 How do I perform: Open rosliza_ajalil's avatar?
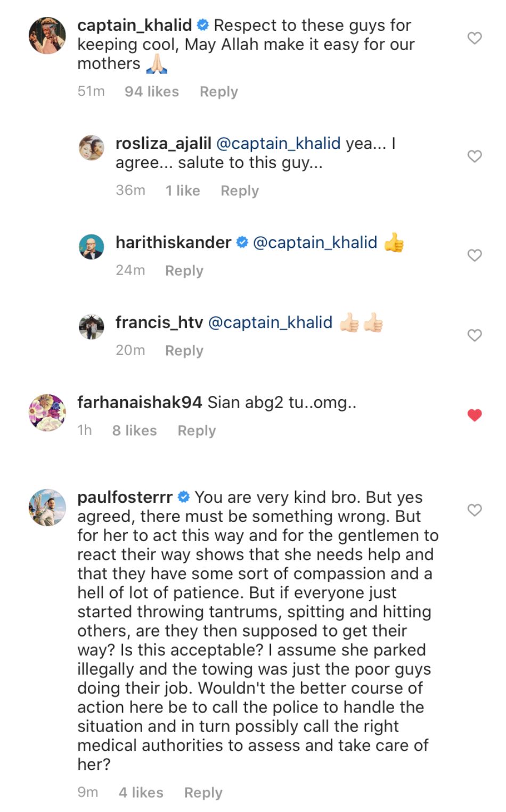pyautogui.click(x=91, y=147)
